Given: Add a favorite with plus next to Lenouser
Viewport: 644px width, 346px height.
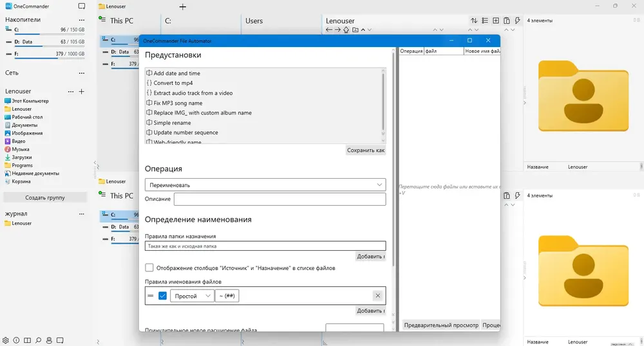Looking at the screenshot, I should 81,91.
